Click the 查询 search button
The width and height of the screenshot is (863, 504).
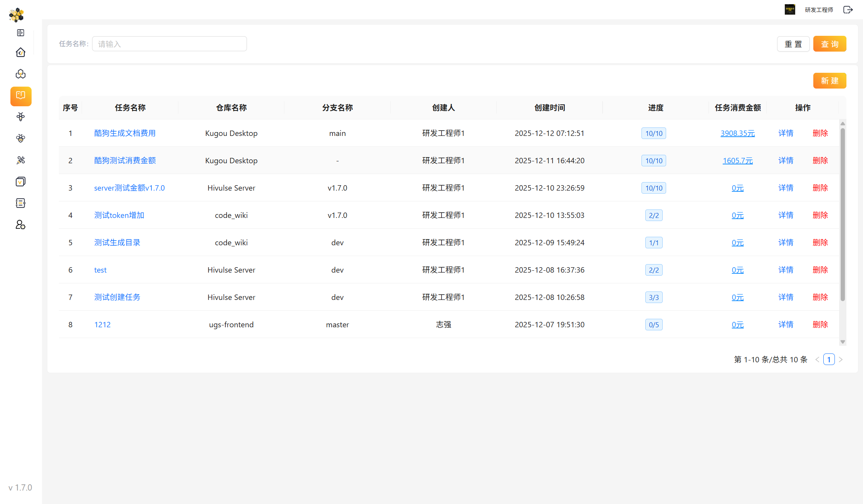[x=829, y=44]
